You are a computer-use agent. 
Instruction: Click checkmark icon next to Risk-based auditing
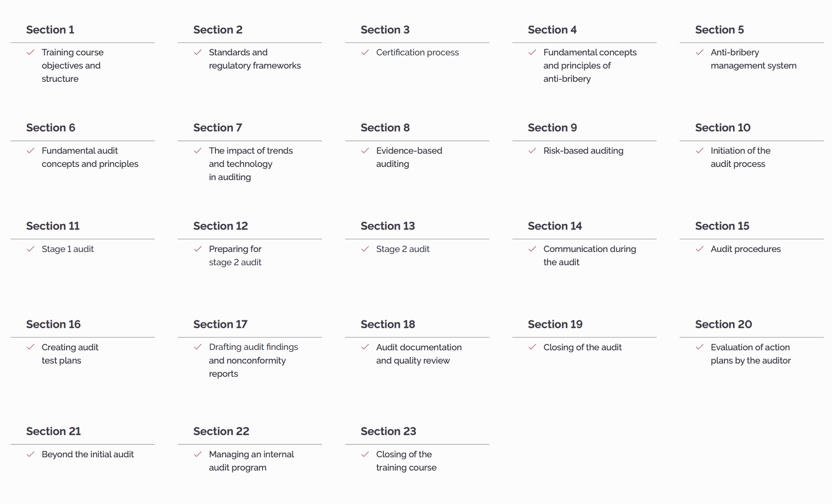pos(533,151)
